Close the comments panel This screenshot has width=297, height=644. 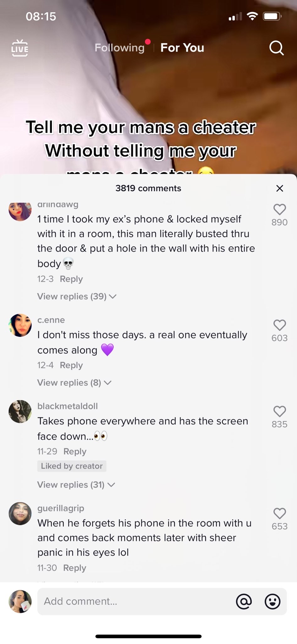279,188
